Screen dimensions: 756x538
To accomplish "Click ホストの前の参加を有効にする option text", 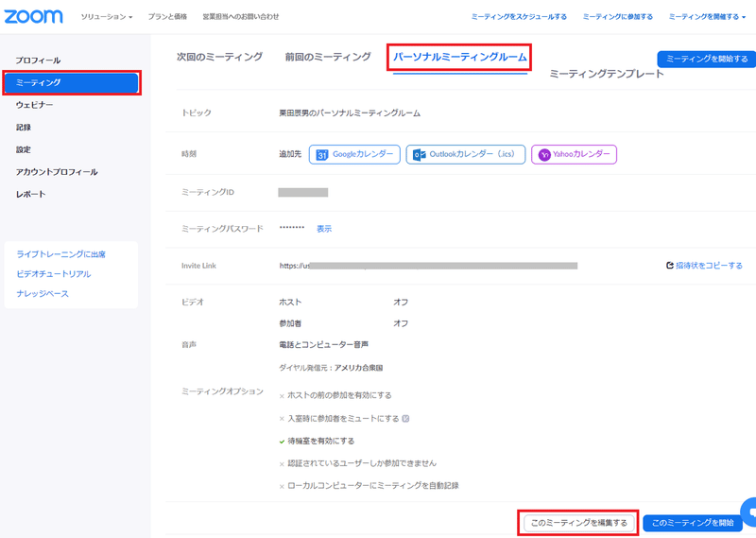I will (x=339, y=395).
